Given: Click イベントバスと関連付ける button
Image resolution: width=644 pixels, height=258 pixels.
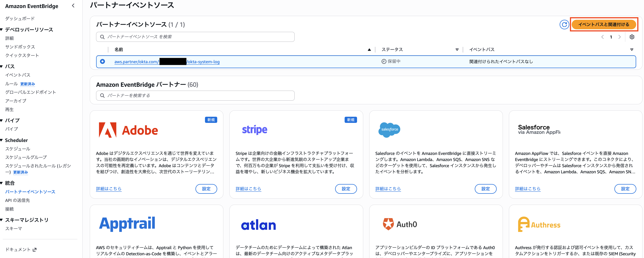Looking at the screenshot, I should [x=604, y=24].
